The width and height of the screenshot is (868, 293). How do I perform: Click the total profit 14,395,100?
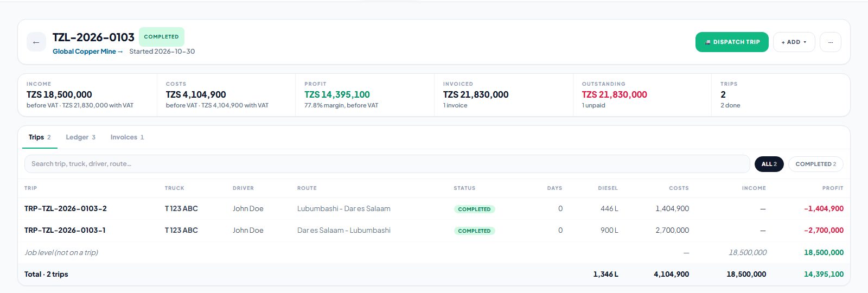pyautogui.click(x=824, y=275)
